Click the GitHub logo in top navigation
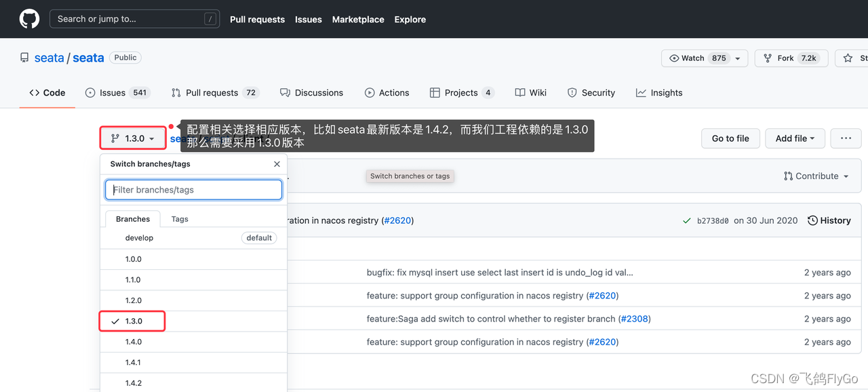This screenshot has width=868, height=392. pos(28,18)
